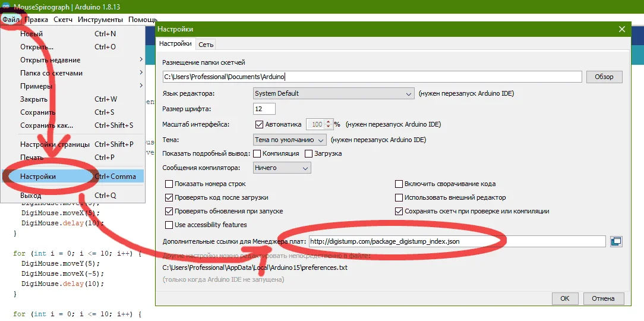Toggle Сохранять скетч при проверке checkbox
The image size is (644, 321).
click(x=399, y=211)
